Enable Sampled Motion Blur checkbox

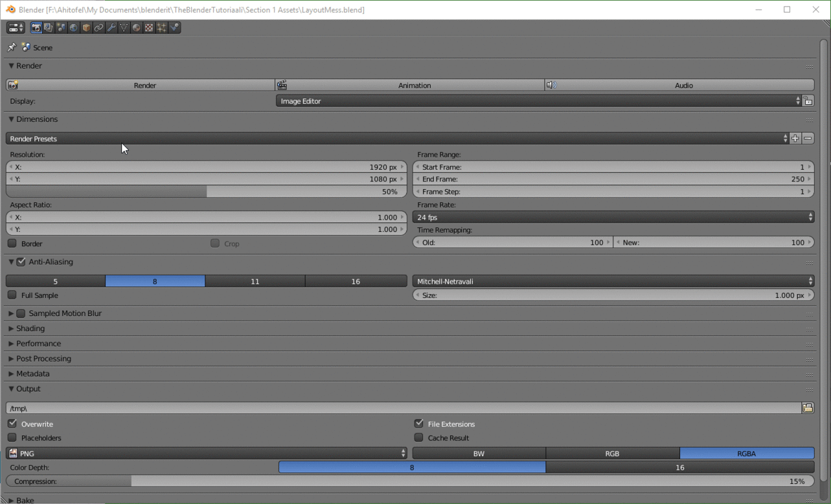21,313
